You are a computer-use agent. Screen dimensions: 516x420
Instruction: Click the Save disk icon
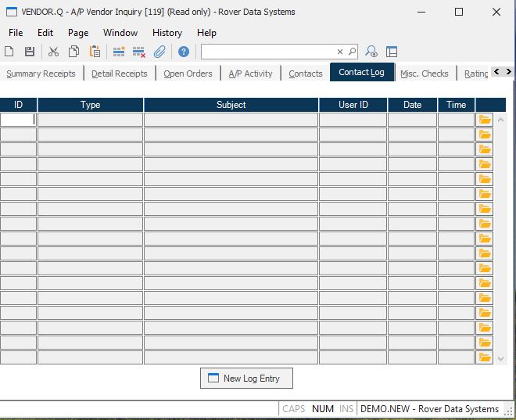[x=30, y=52]
